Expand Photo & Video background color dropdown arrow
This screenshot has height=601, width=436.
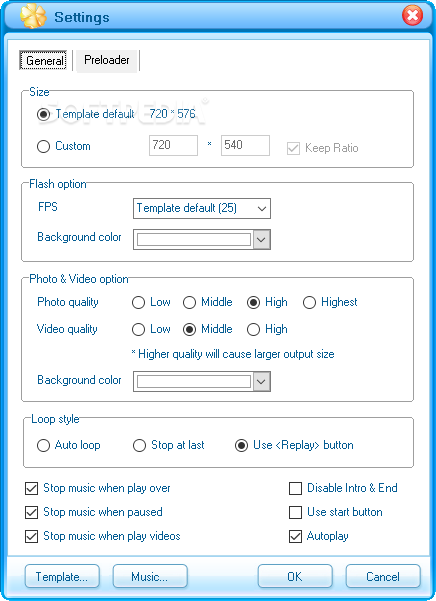[x=262, y=381]
